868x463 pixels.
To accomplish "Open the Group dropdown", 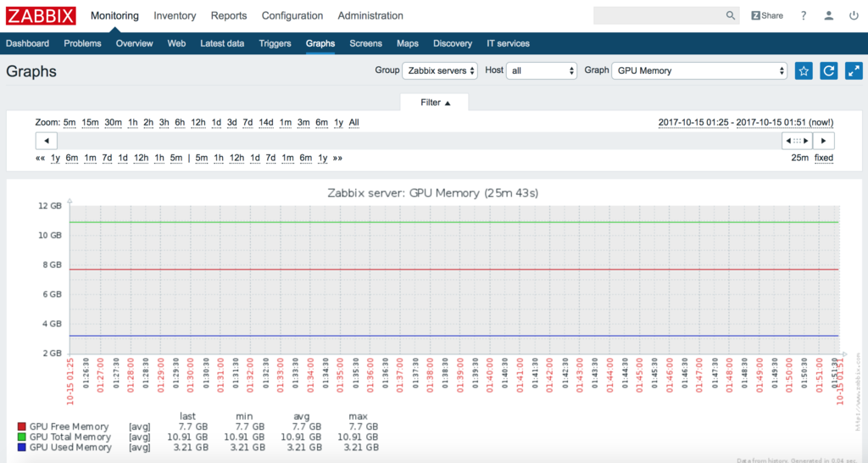I will (x=440, y=71).
